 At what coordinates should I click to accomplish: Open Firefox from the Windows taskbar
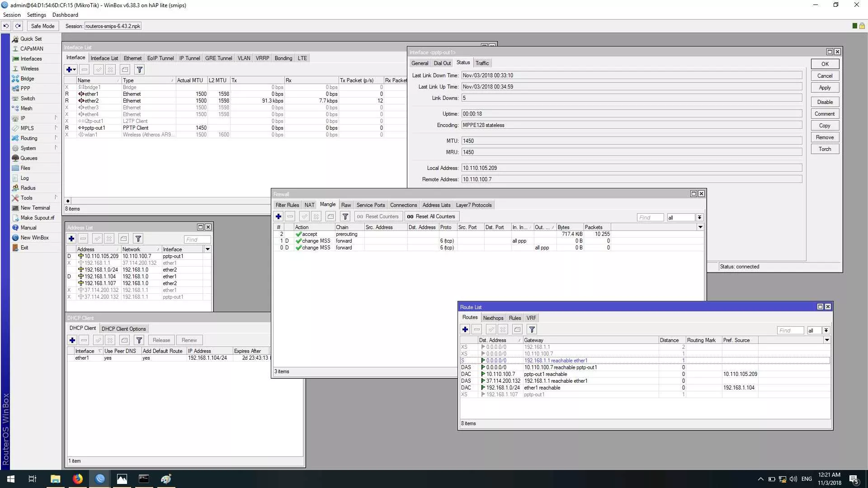[x=78, y=479]
